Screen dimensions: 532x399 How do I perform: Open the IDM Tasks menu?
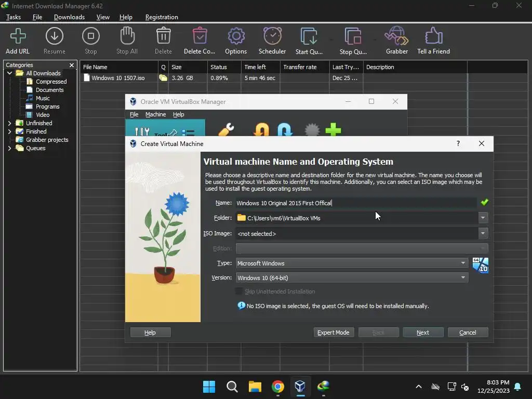14,17
